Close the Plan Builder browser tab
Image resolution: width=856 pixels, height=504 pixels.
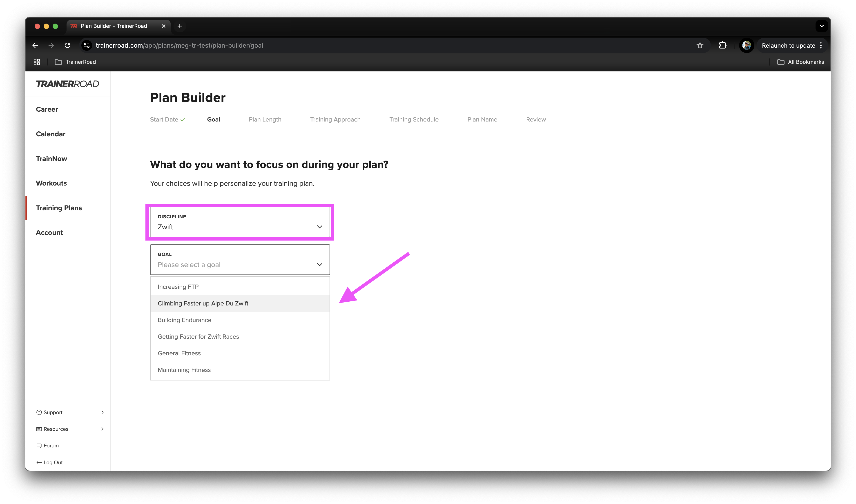pyautogui.click(x=163, y=26)
